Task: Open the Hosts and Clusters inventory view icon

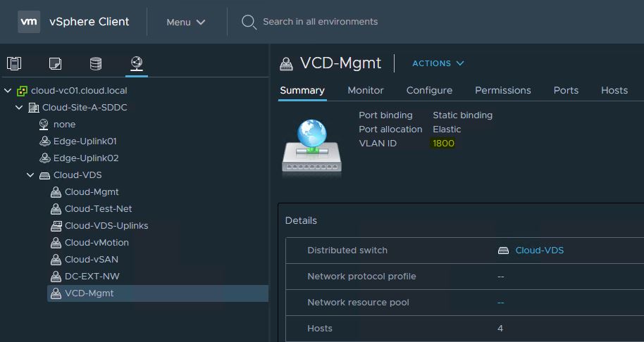Action: click(14, 63)
